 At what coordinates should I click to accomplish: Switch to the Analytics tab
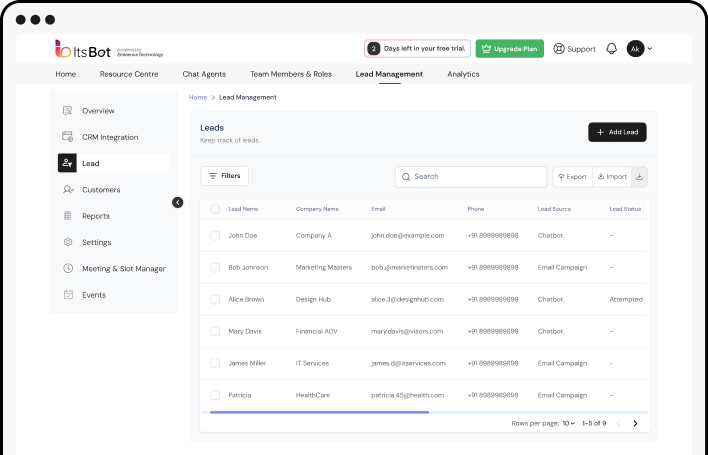(463, 74)
